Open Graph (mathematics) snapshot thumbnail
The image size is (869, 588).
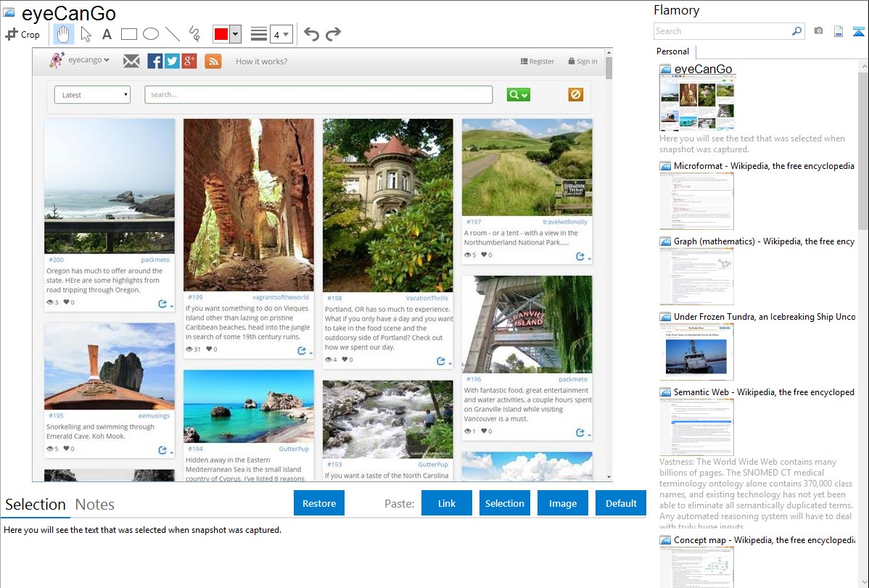(696, 276)
